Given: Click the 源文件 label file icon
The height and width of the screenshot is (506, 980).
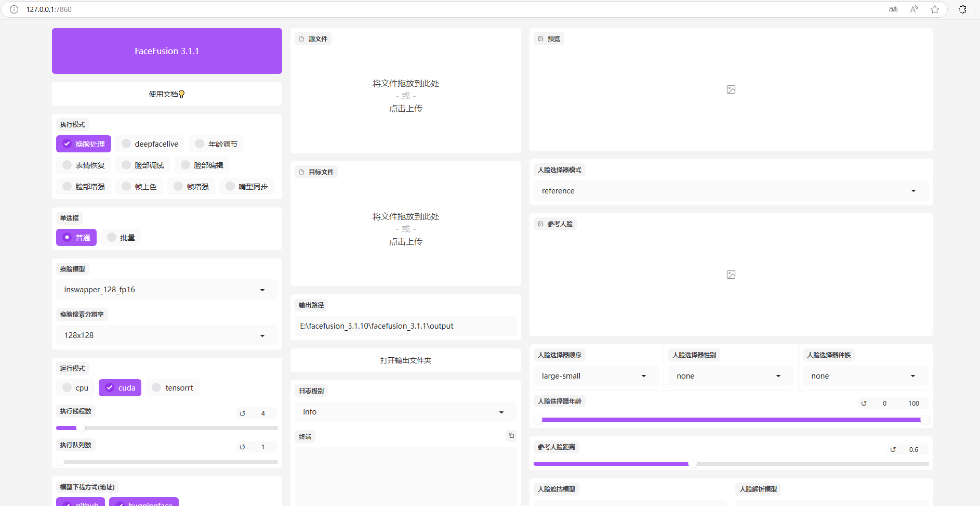Looking at the screenshot, I should [x=301, y=39].
